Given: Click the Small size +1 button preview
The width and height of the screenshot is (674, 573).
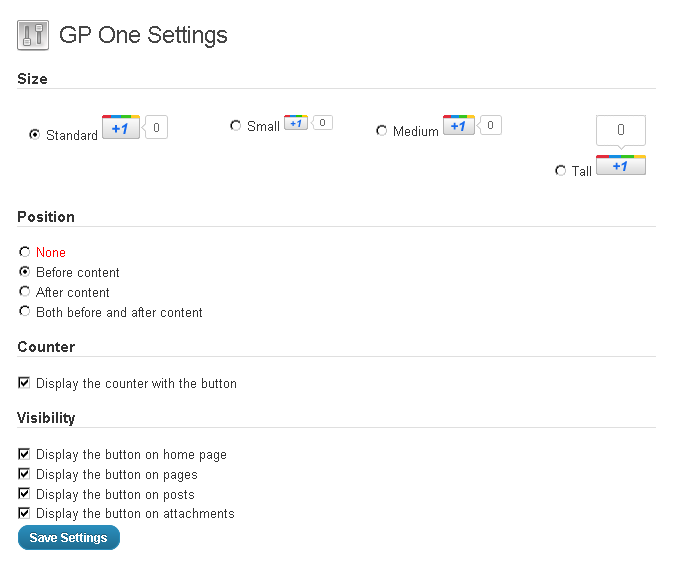Looking at the screenshot, I should [x=296, y=123].
